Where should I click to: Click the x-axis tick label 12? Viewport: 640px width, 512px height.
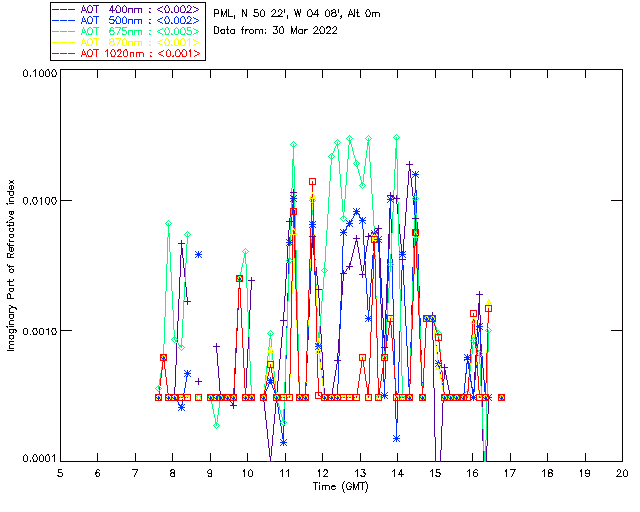(x=322, y=473)
